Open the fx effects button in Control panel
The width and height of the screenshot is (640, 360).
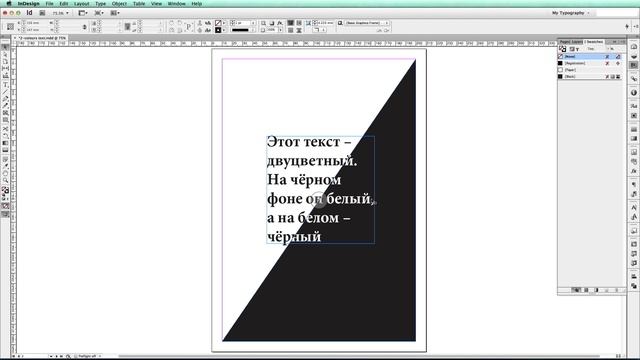pyautogui.click(x=280, y=23)
